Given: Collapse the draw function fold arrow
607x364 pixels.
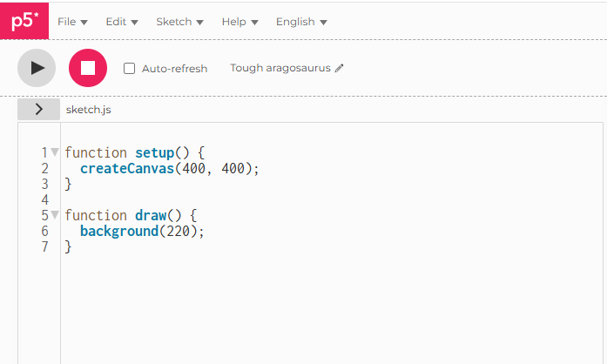Looking at the screenshot, I should 55,214.
